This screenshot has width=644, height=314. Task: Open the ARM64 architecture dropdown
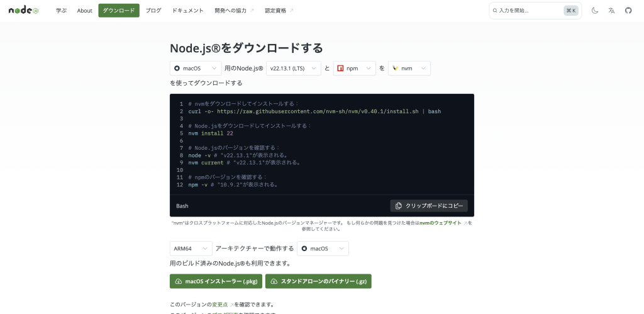click(x=191, y=249)
